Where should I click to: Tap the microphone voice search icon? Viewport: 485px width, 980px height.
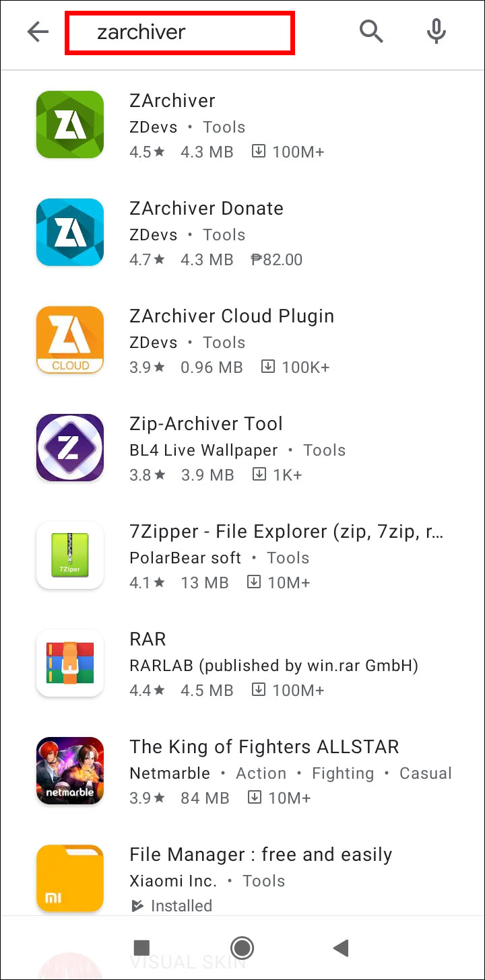437,32
